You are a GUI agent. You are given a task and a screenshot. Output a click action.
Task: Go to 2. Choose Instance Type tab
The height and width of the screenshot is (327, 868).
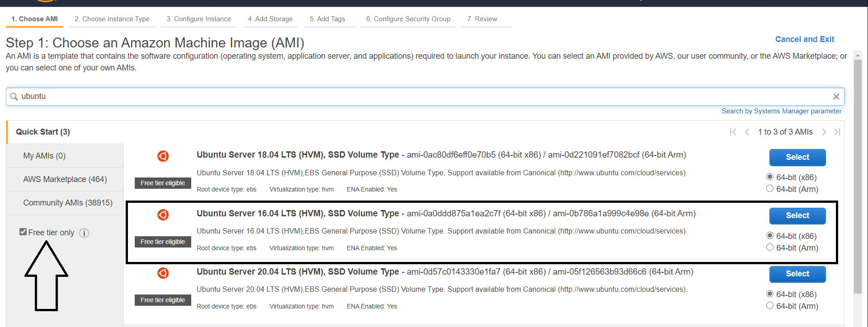[112, 19]
